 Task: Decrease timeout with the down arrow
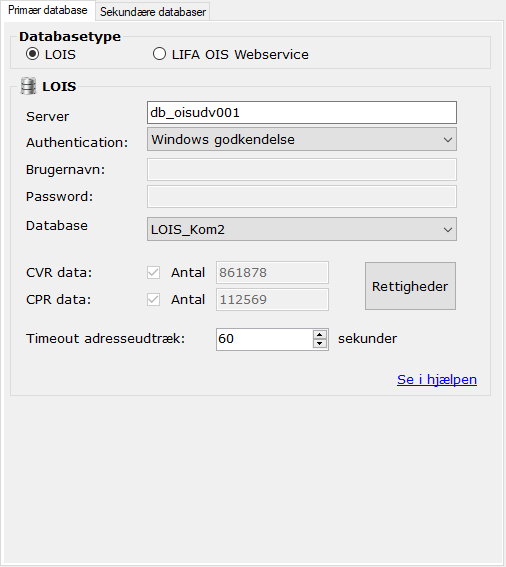[320, 344]
